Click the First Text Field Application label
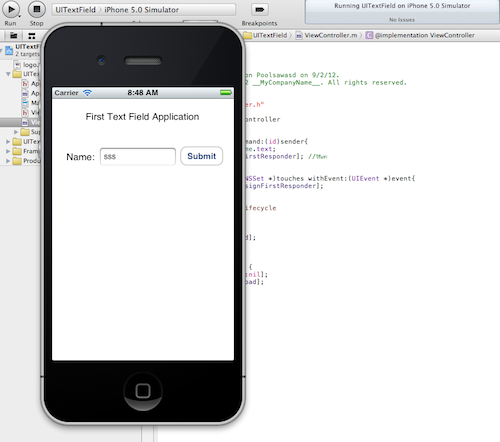This screenshot has height=442, width=500. point(142,117)
